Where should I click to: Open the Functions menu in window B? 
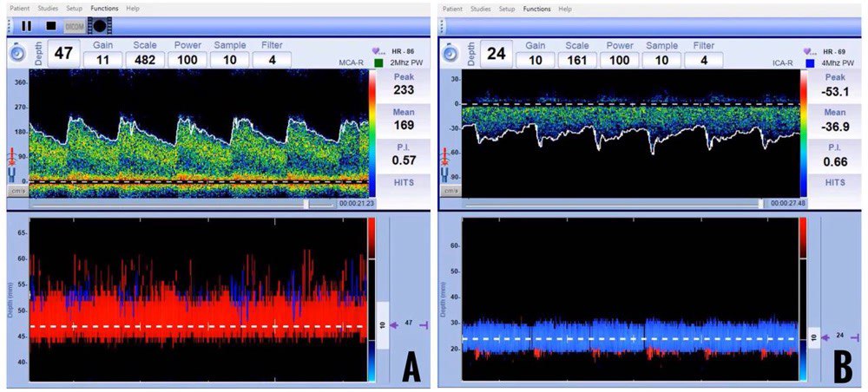[537, 9]
